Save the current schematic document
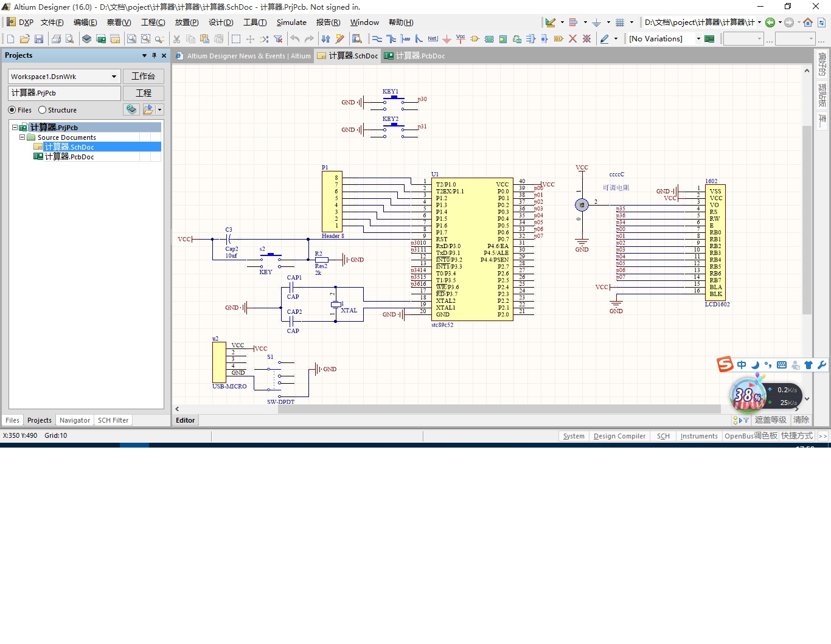This screenshot has width=831, height=644. point(39,39)
